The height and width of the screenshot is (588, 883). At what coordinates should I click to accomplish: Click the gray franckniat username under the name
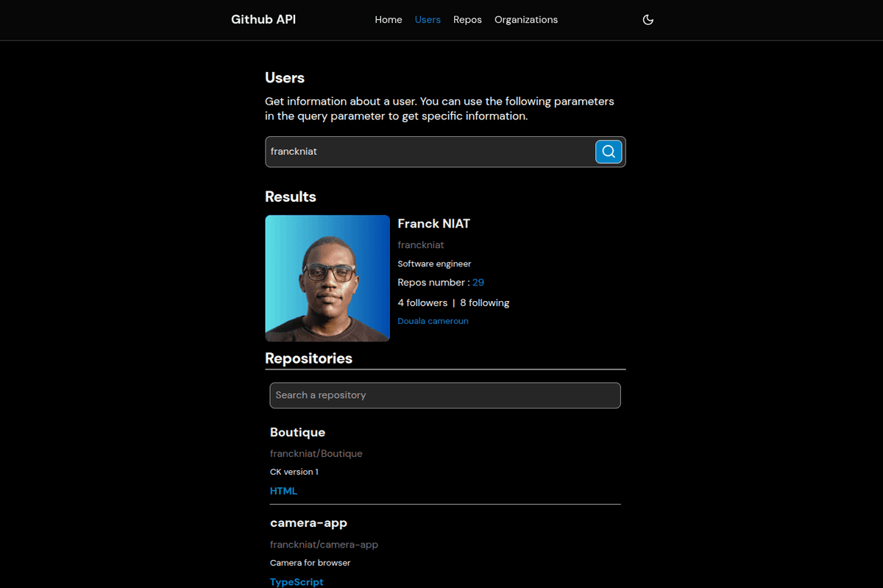421,245
